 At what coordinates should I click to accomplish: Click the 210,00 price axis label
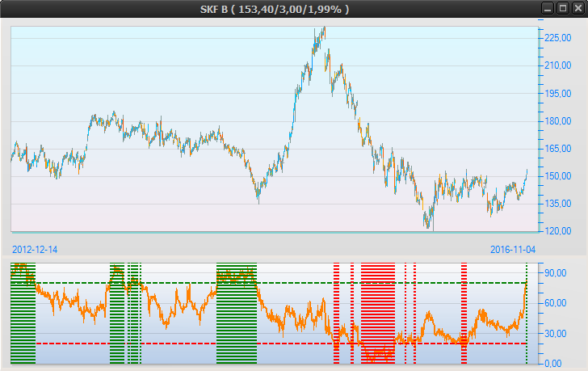point(558,65)
